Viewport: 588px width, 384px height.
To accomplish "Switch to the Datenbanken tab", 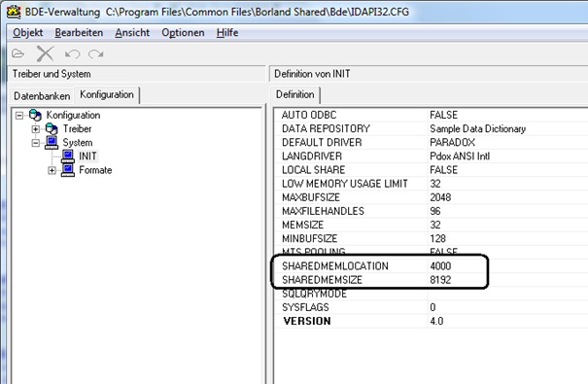I will coord(42,96).
